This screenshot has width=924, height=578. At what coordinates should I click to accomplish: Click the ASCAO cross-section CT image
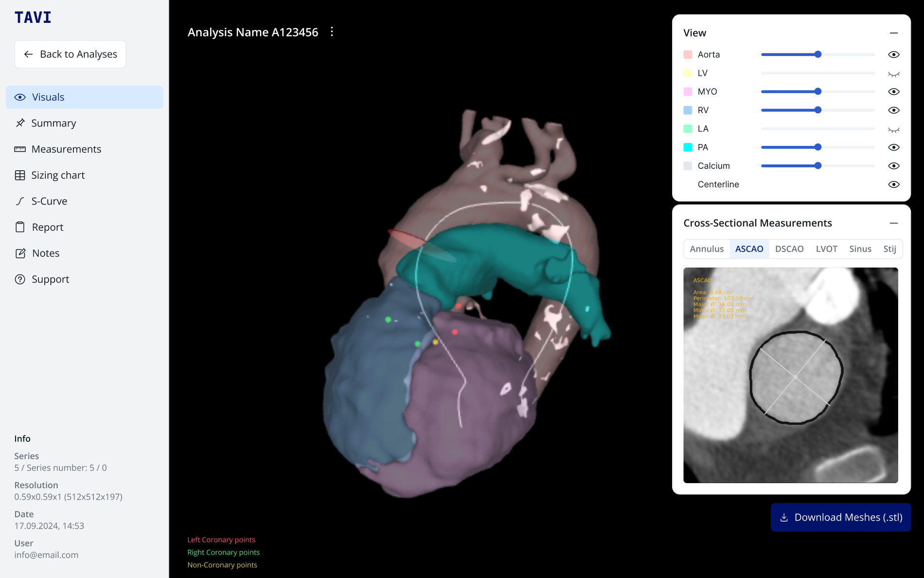pyautogui.click(x=790, y=375)
